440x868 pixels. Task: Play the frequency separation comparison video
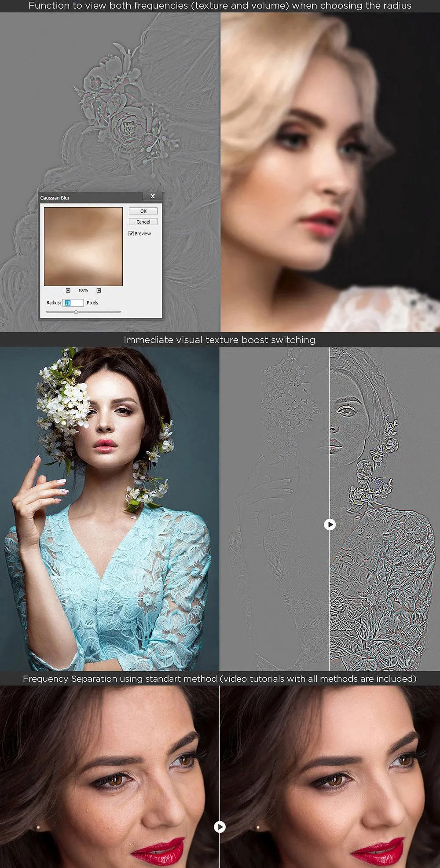220,827
